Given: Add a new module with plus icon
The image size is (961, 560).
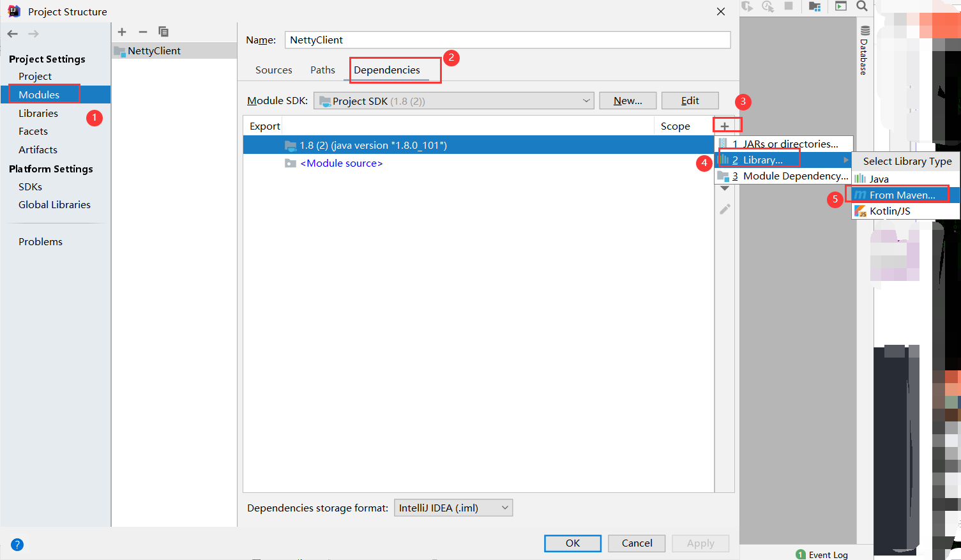Looking at the screenshot, I should [123, 32].
